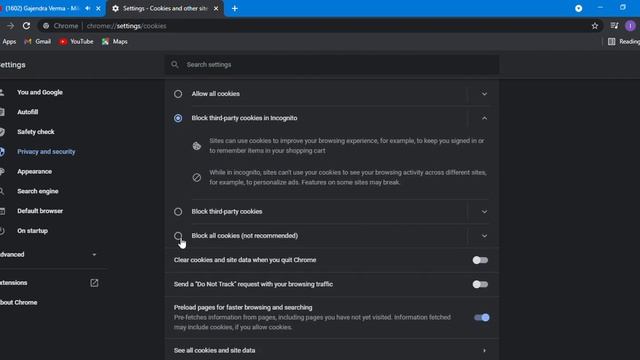Select Block all cookies (not recommended) radio
Screen dimensions: 640x360
point(178,236)
